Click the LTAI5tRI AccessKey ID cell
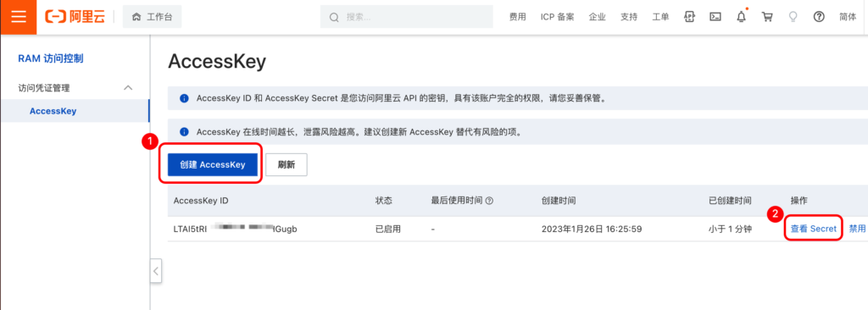Viewport: 868px width, 310px height. pyautogui.click(x=236, y=228)
